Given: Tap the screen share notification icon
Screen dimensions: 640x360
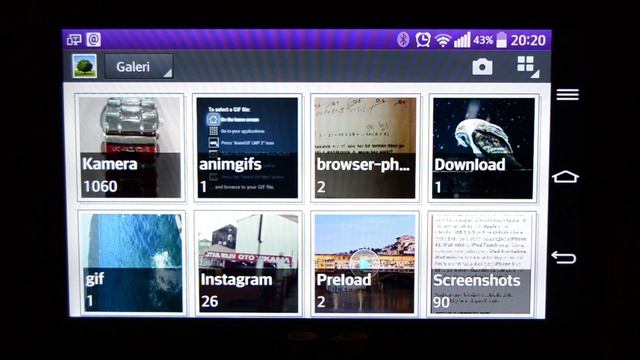Looking at the screenshot, I should pyautogui.click(x=74, y=40).
